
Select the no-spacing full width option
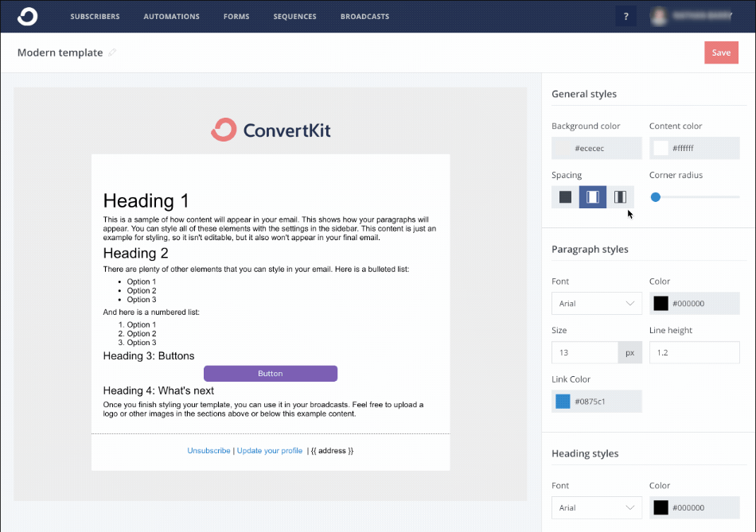565,196
